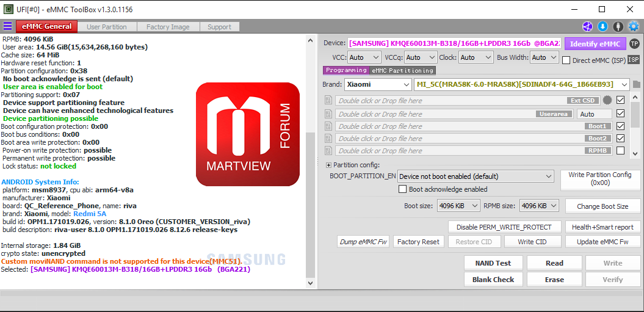Select the eMMC Partitioning sub-tab
644x312 pixels.
[402, 70]
